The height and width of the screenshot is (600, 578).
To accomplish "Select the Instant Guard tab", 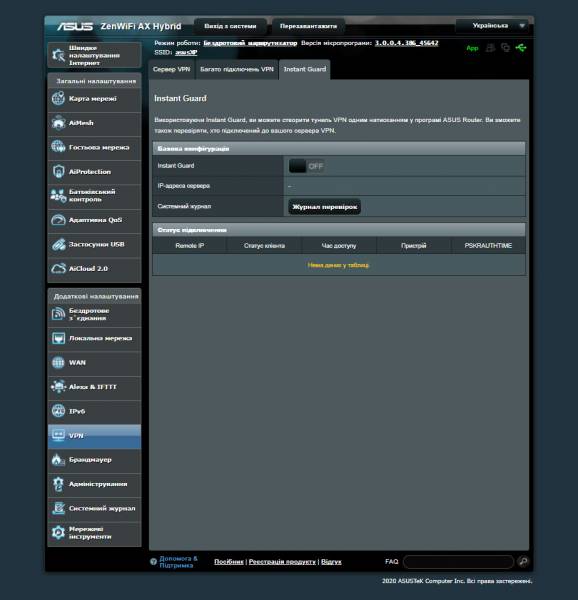I will pyautogui.click(x=304, y=69).
